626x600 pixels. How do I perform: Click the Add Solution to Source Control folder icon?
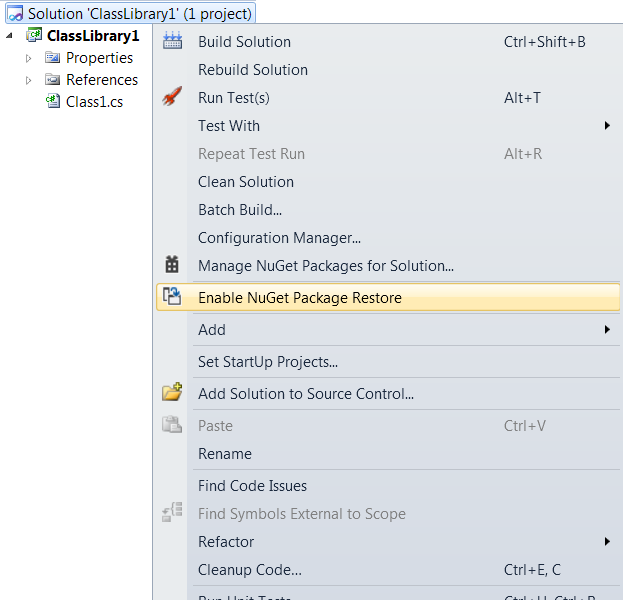point(172,392)
